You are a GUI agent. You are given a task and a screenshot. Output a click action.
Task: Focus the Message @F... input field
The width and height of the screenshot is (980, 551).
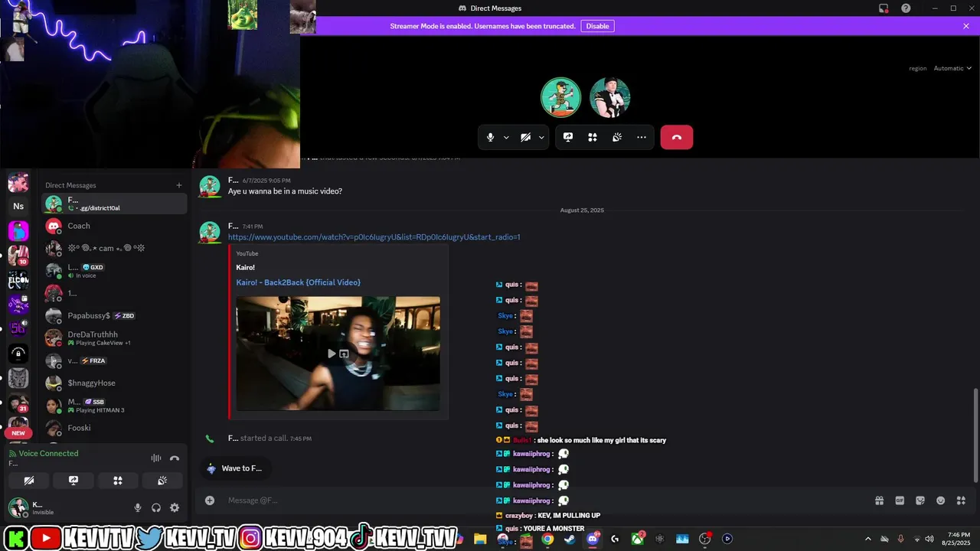(x=536, y=500)
